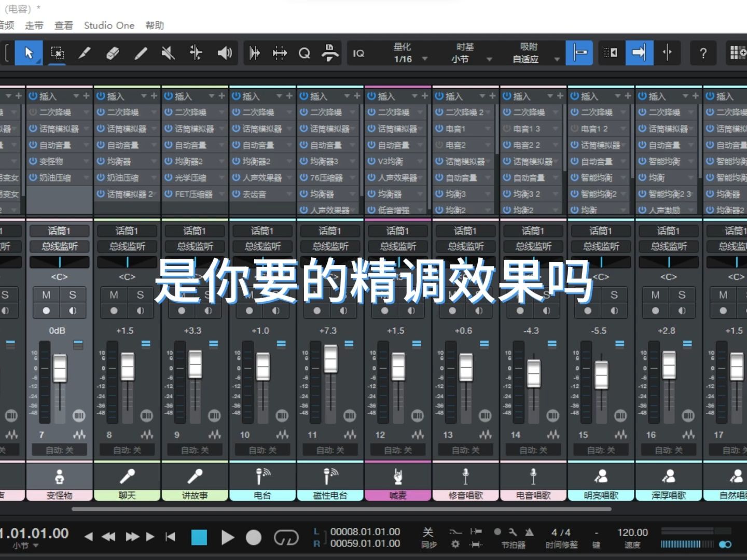Click the pan control on channel 7
747x560 pixels.
[60, 262]
